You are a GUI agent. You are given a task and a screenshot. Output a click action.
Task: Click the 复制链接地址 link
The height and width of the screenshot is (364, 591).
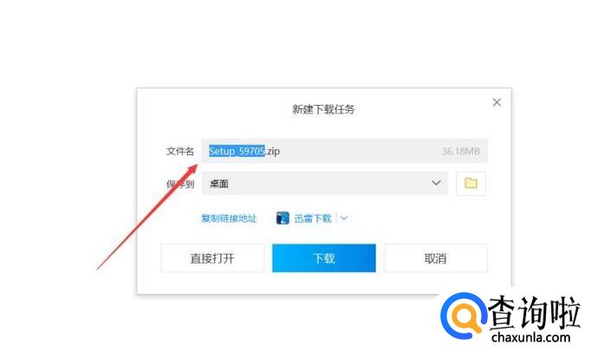coord(229,218)
